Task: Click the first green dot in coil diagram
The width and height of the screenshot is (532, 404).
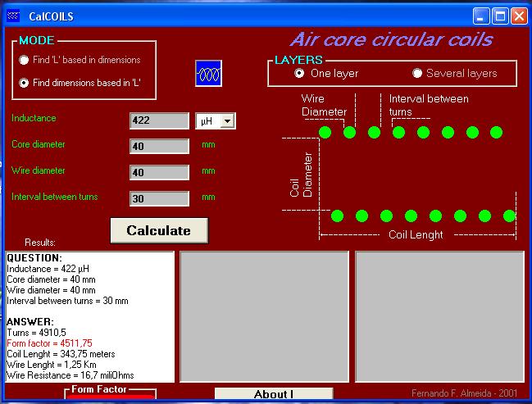Action: pos(325,132)
